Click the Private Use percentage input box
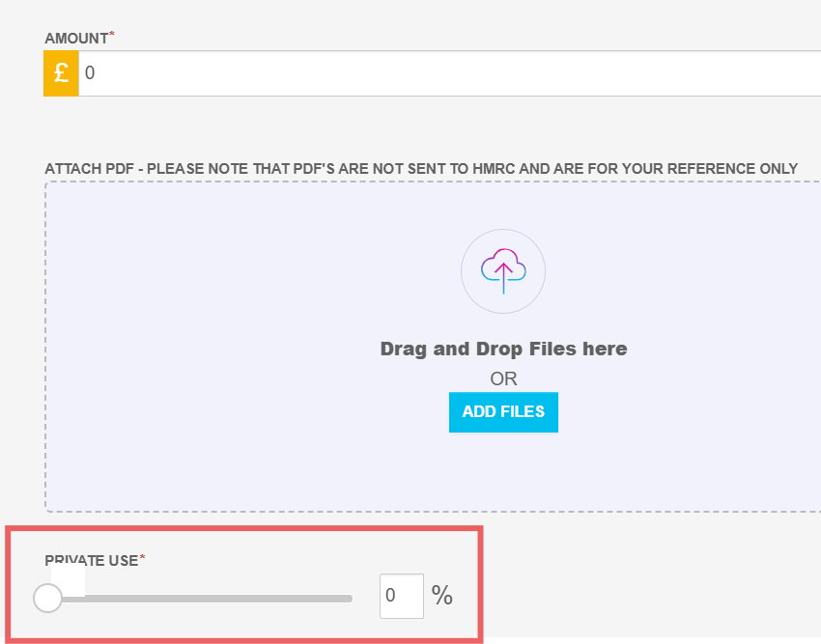 tap(402, 596)
